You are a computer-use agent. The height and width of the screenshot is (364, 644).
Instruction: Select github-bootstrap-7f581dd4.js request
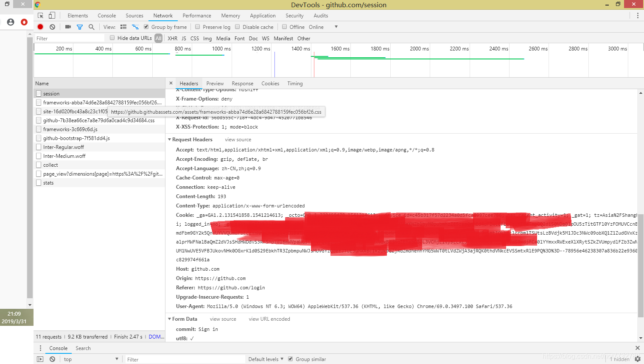click(x=99, y=138)
